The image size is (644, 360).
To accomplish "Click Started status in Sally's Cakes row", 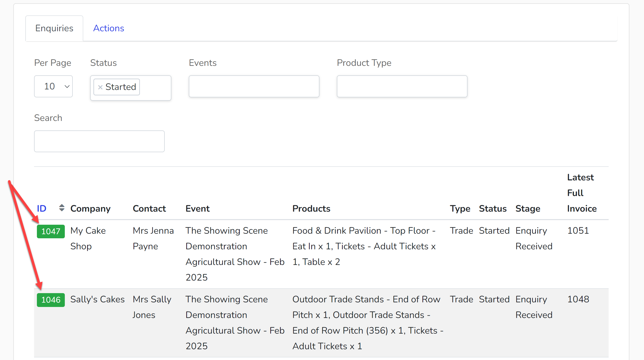I will pyautogui.click(x=494, y=299).
